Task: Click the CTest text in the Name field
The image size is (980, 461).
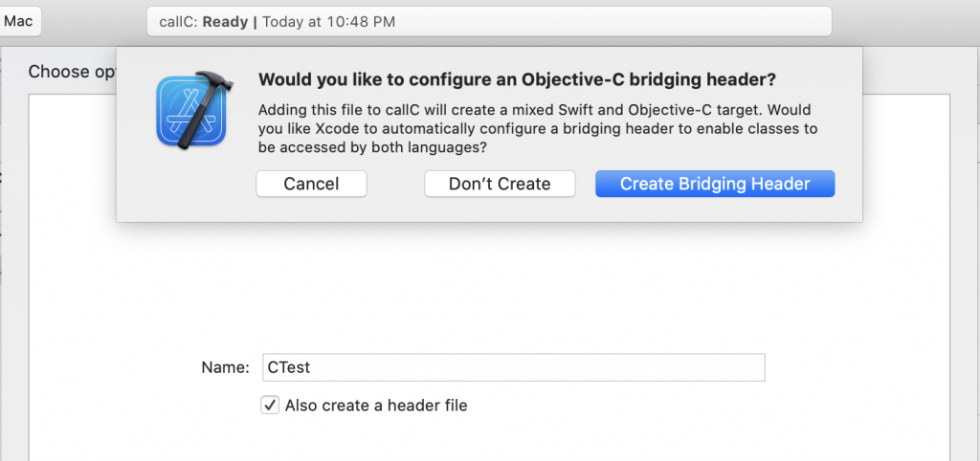Action: [289, 367]
